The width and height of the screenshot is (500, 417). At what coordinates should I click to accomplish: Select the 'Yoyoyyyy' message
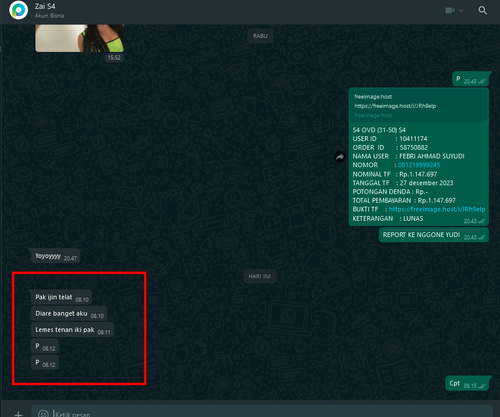click(x=56, y=256)
